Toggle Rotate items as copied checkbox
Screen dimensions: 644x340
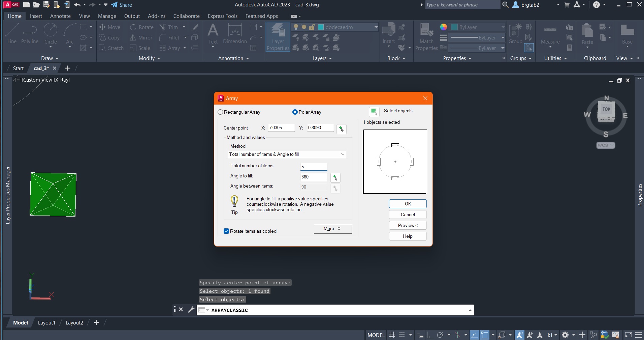[x=226, y=231]
